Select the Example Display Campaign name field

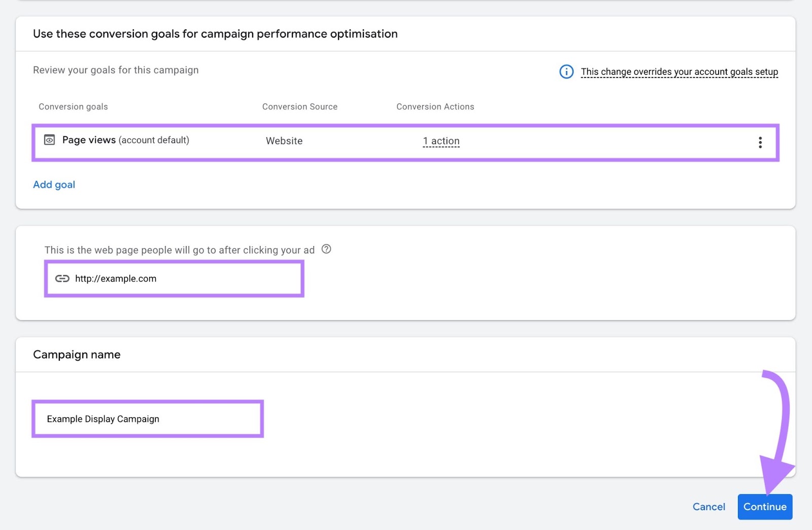147,418
